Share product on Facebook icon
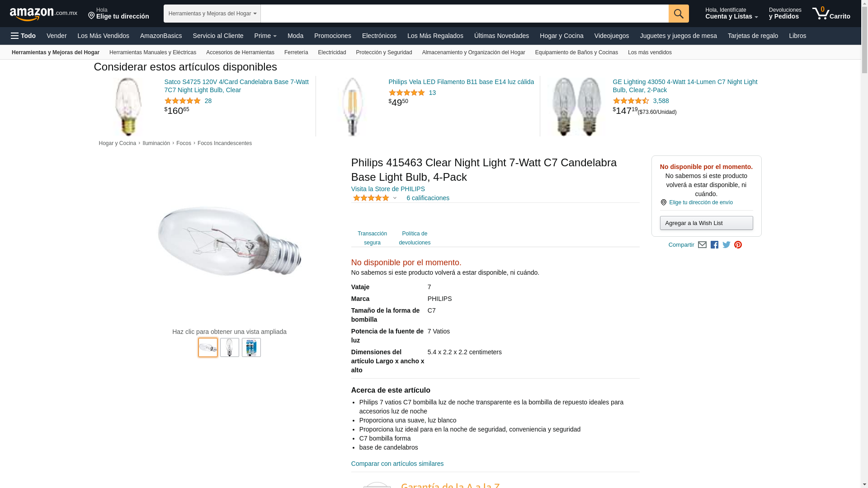This screenshot has height=488, width=868. point(714,245)
